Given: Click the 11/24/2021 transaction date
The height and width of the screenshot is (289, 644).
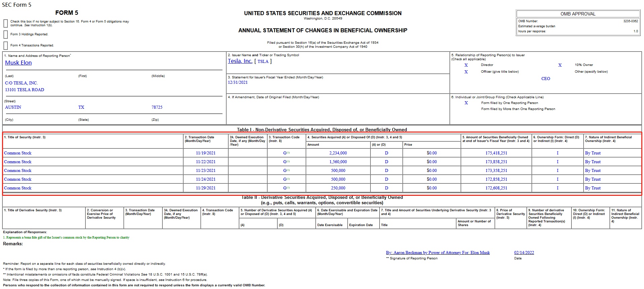Looking at the screenshot, I should (x=206, y=179).
